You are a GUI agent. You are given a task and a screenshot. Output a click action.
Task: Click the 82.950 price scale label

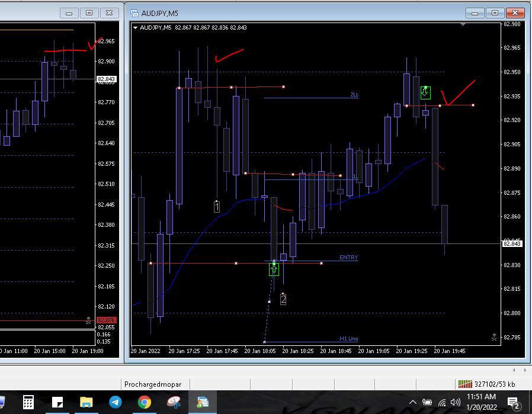tap(512, 72)
